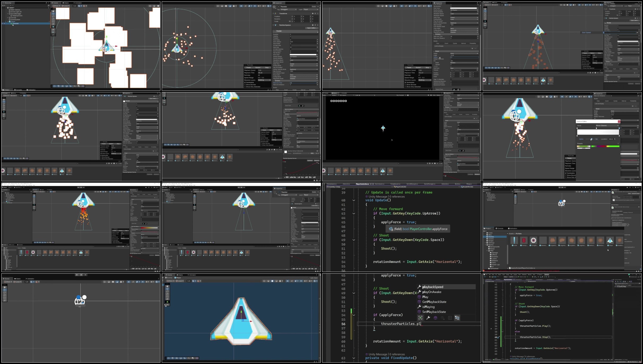Click Restart in the circle-gizmo frame's Particles overlay
643x364 pixels.
point(258,68)
